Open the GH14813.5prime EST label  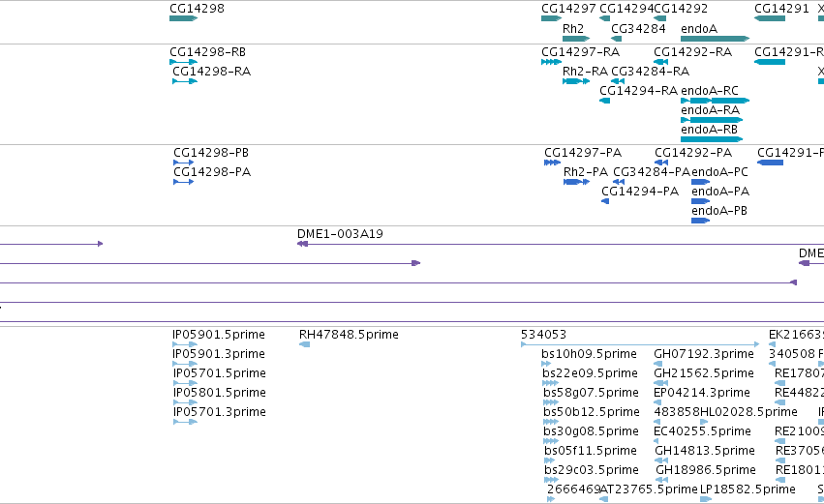705,452
